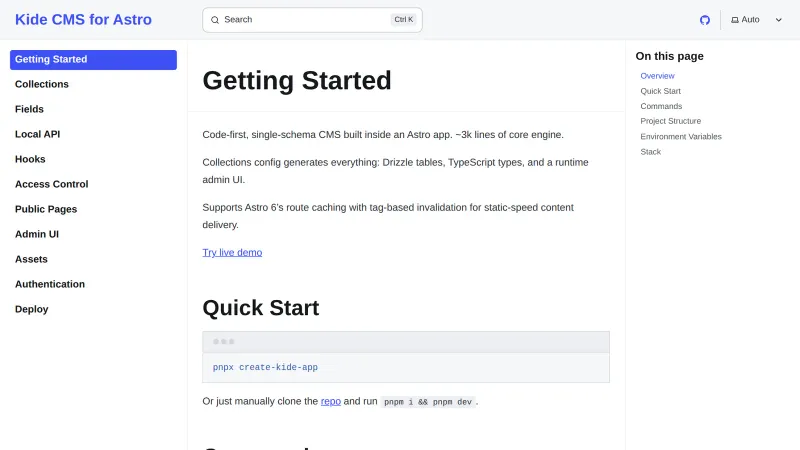The width and height of the screenshot is (800, 450).
Task: Jump to Commands in On this page
Action: [x=661, y=106]
